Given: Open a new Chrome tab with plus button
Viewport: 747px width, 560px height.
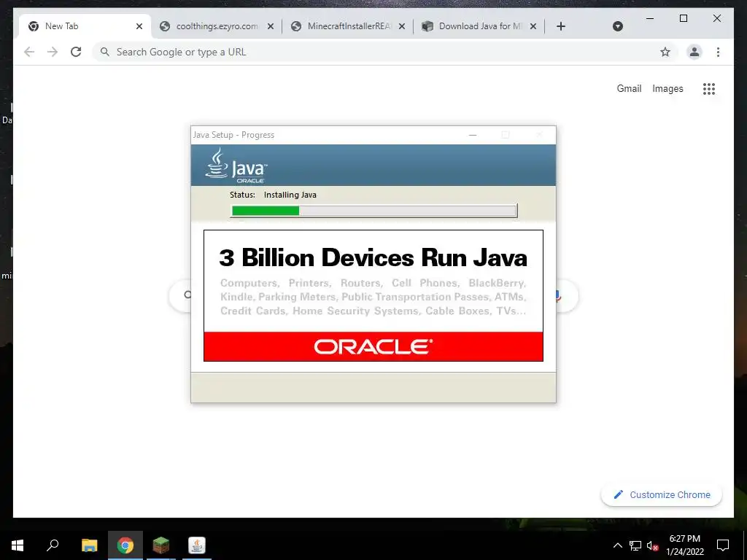Looking at the screenshot, I should (x=561, y=26).
